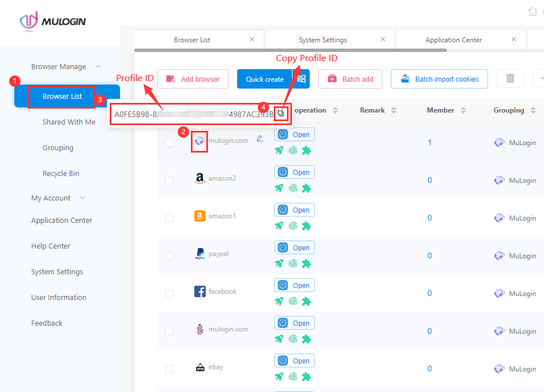This screenshot has height=392, width=544.
Task: Tick the checkbox for facebook row
Action: point(169,294)
